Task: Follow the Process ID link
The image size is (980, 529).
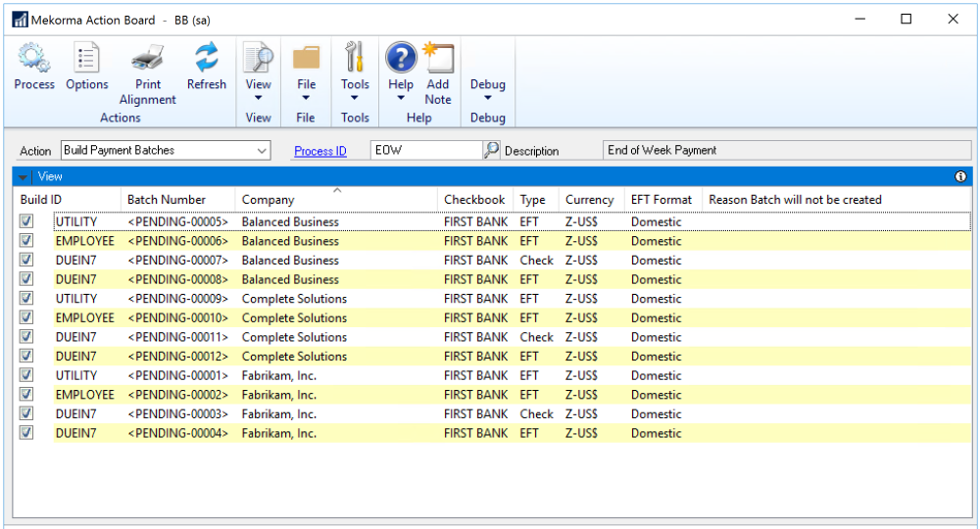Action: coord(320,152)
